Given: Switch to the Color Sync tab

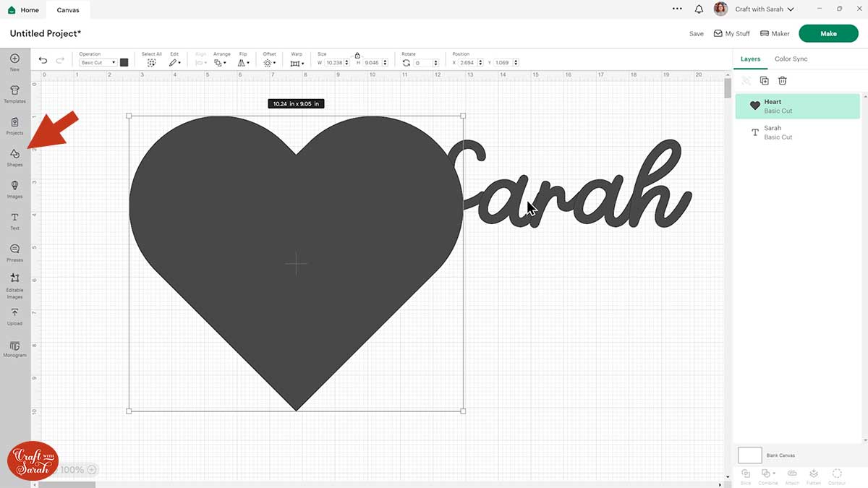Looking at the screenshot, I should tap(791, 59).
